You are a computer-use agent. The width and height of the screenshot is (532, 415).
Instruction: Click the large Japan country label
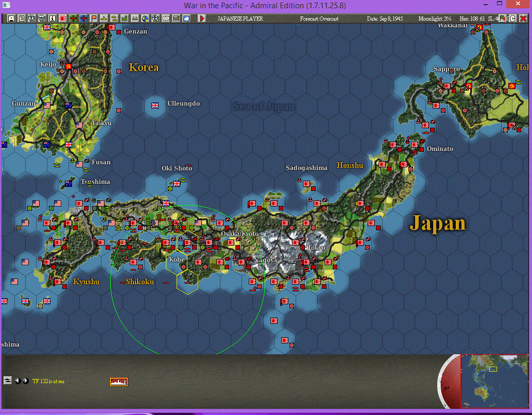(438, 223)
